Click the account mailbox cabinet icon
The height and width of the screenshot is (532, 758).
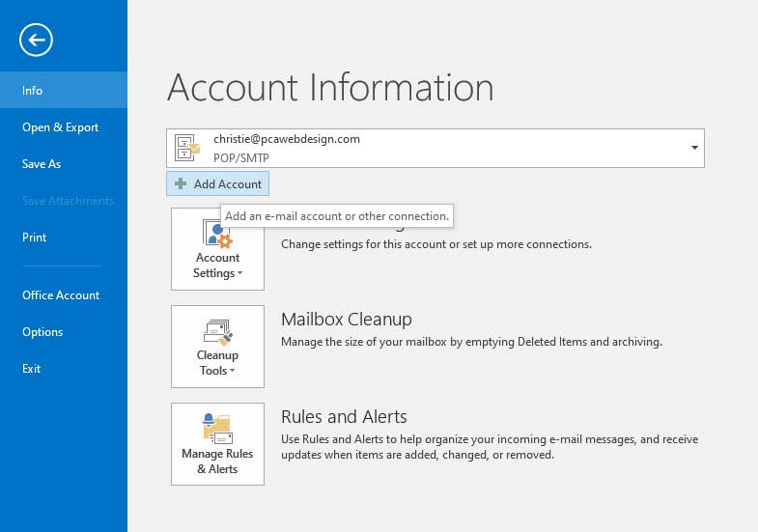[187, 148]
